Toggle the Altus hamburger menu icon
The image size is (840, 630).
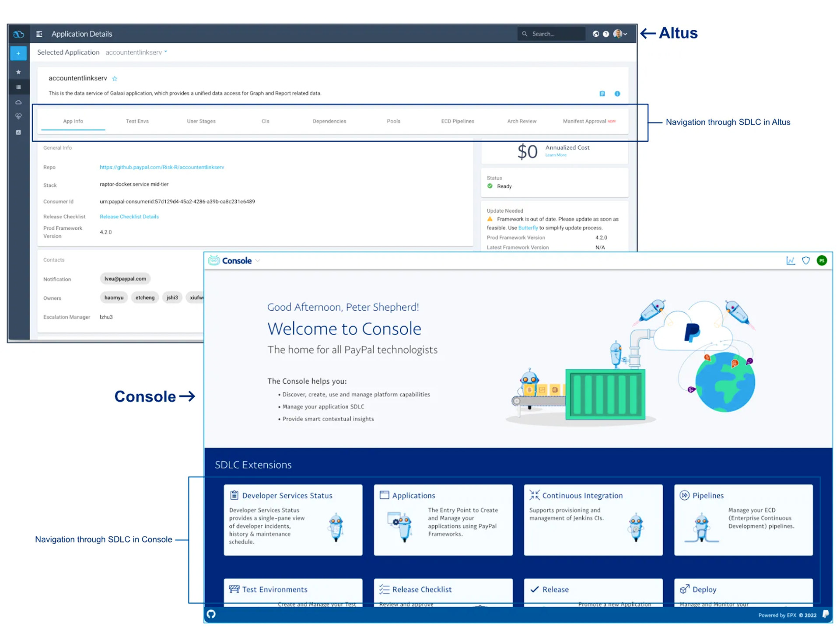[39, 34]
